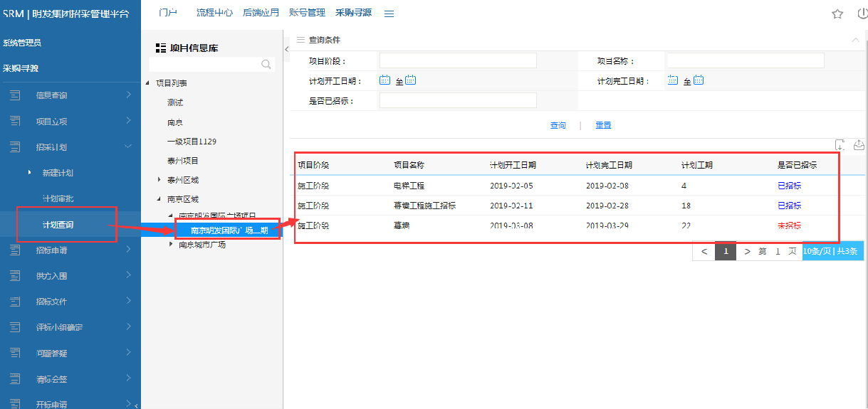868x409 pixels.
Task: Collapse the 查询条件 panel with the top-right chevron
Action: 855,40
